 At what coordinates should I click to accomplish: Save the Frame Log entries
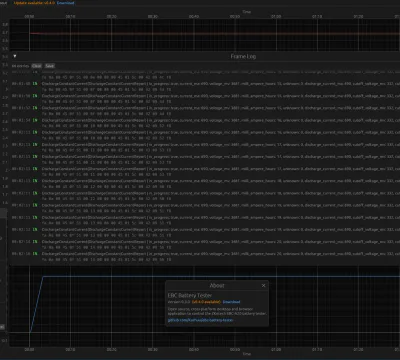[x=50, y=66]
